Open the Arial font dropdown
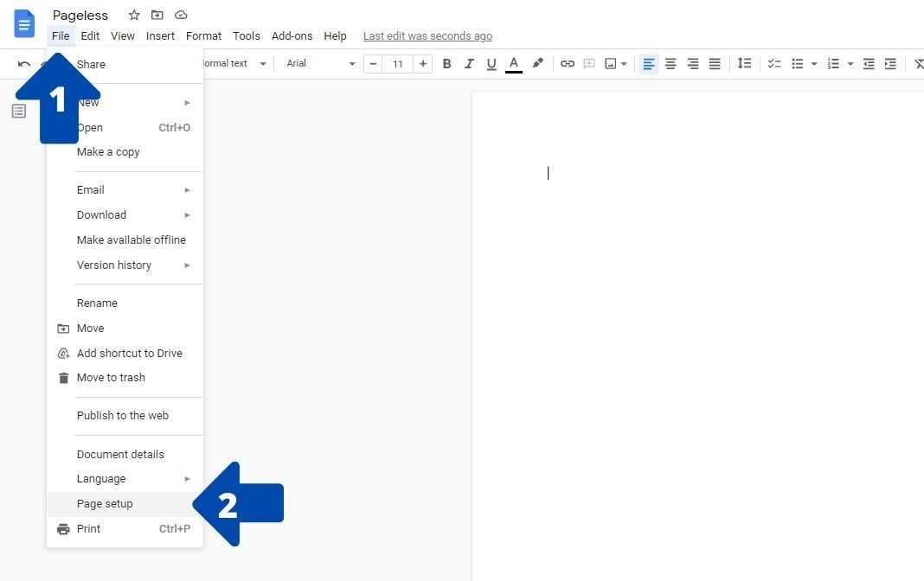 point(318,63)
